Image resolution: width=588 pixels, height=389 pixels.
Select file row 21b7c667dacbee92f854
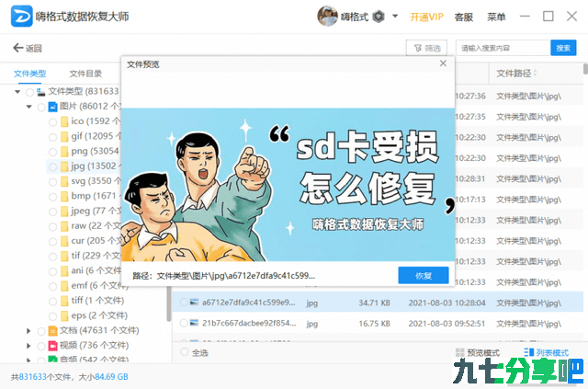(378, 323)
